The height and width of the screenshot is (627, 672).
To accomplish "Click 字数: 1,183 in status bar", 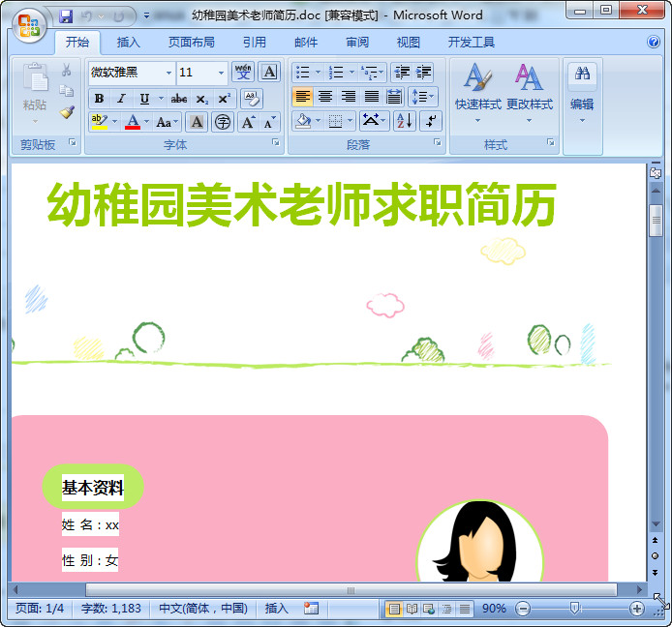I will pos(111,609).
